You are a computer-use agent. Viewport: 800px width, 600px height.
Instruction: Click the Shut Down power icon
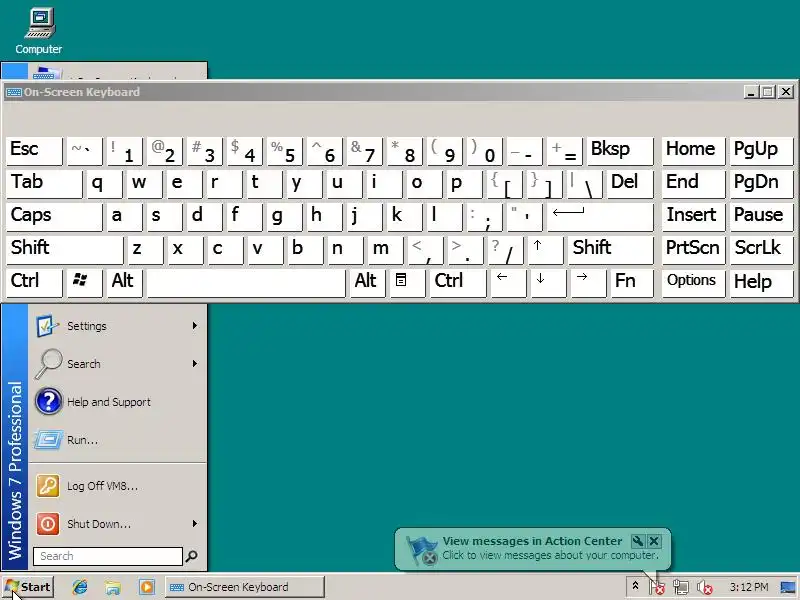(47, 523)
